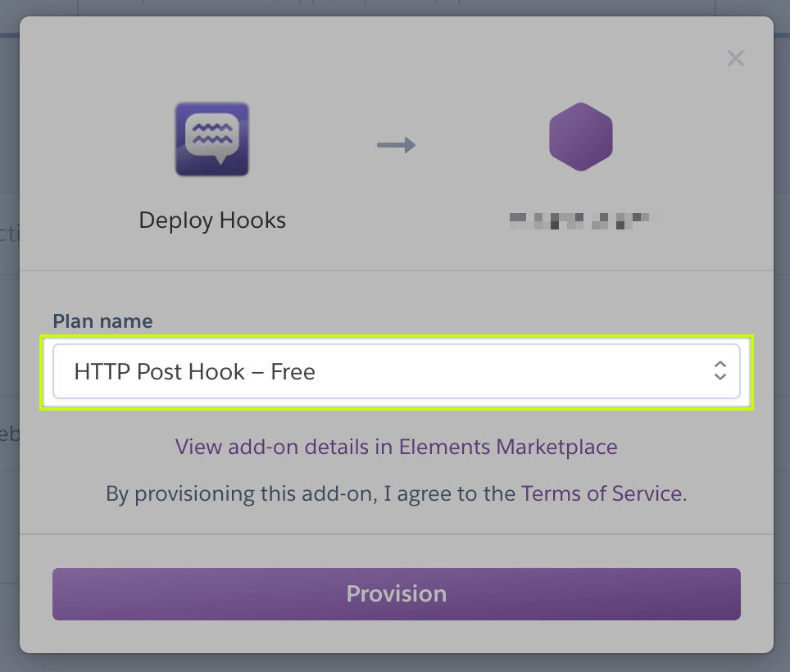
Task: Click the Plan name label
Action: point(102,321)
